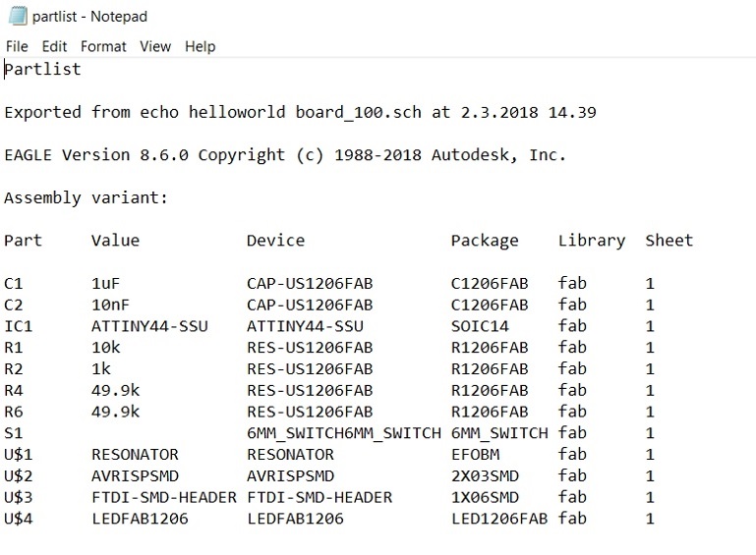The image size is (756, 555).
Task: Place cursor on 'Assembly variant:' line
Action: 86,197
